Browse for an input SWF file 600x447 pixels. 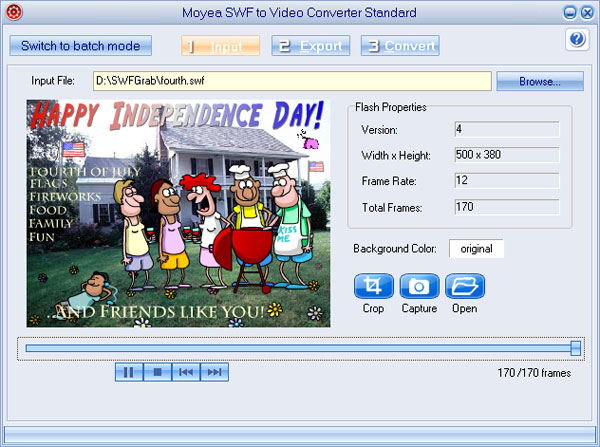pyautogui.click(x=540, y=81)
